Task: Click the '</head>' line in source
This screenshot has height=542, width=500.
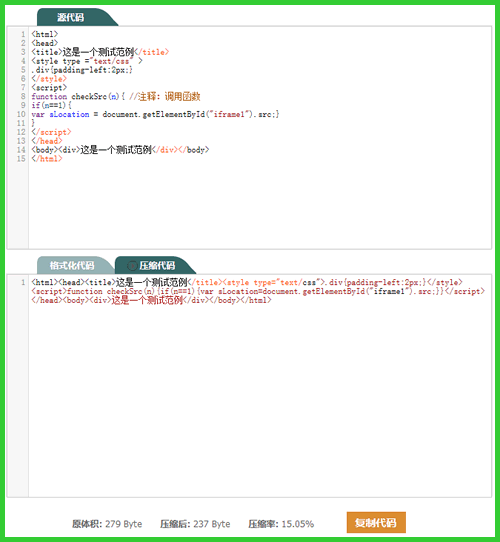Action: click(47, 141)
